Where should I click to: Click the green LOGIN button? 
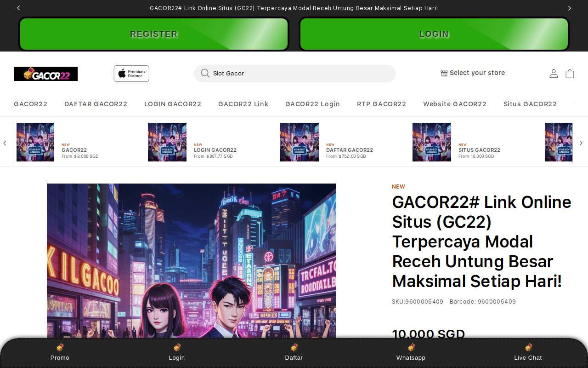coord(434,34)
